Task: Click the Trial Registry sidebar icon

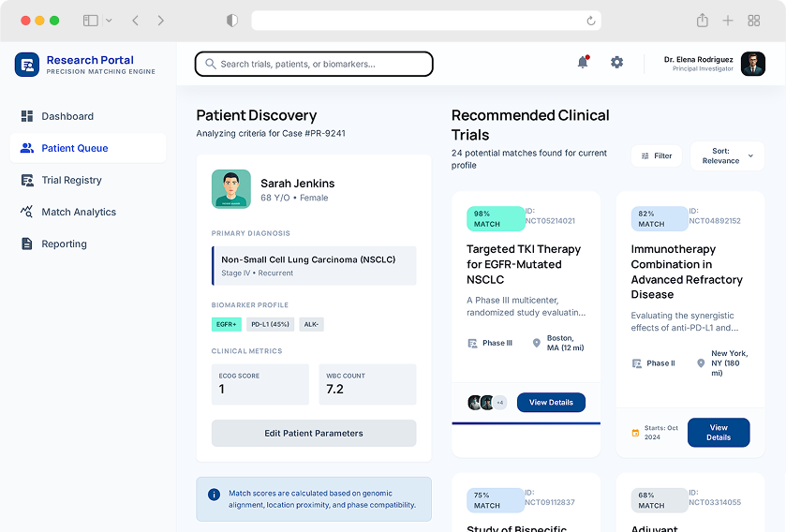Action: pyautogui.click(x=27, y=181)
